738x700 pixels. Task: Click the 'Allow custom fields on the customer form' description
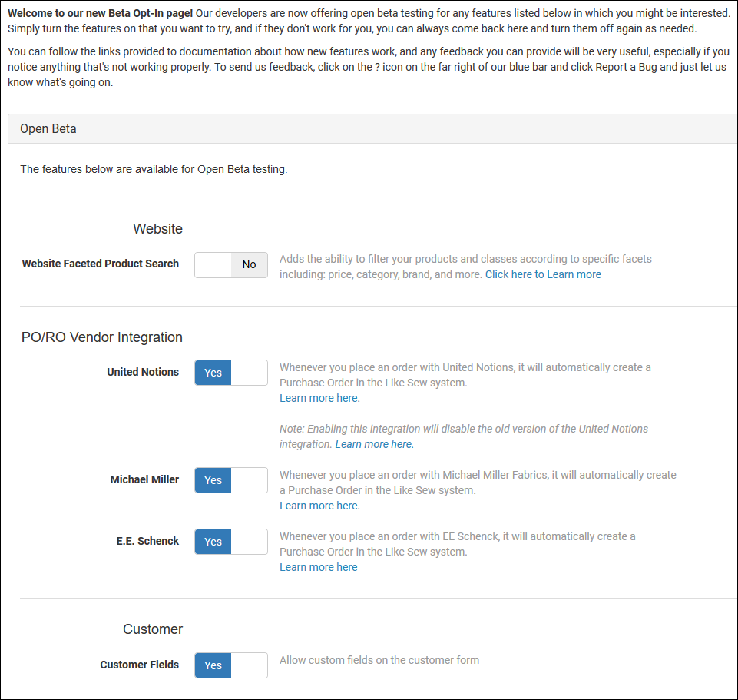pos(379,659)
